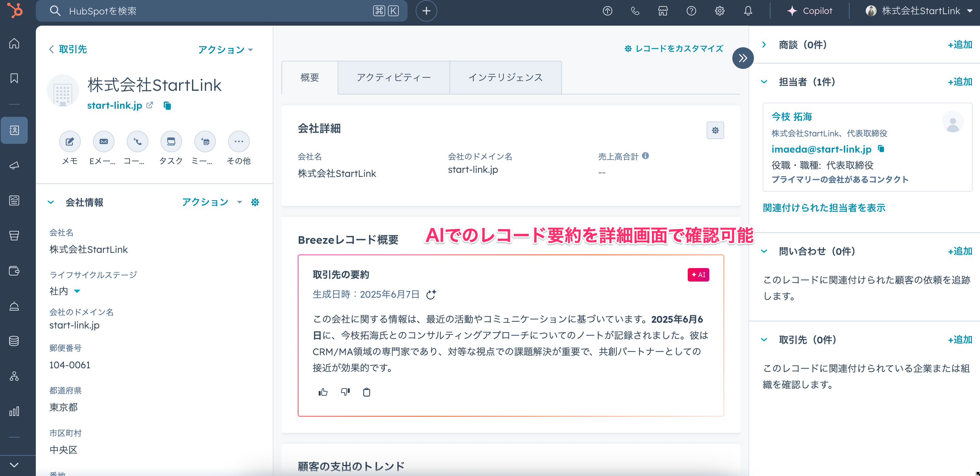Open the marketplace icon in top bar
This screenshot has width=980, height=476.
point(663,11)
